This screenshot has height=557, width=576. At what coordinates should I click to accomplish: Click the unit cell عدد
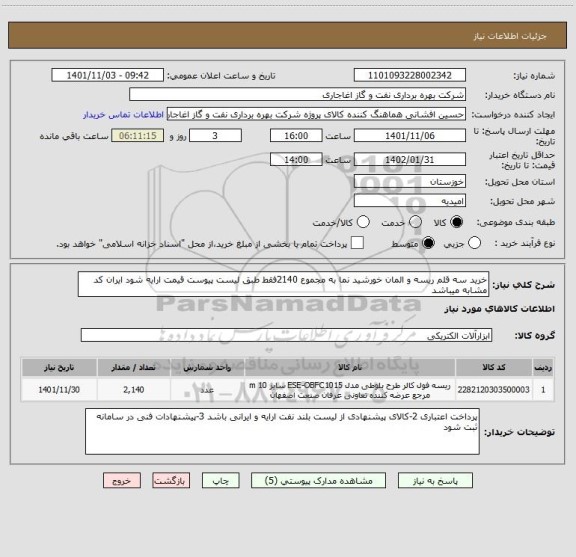[207, 390]
